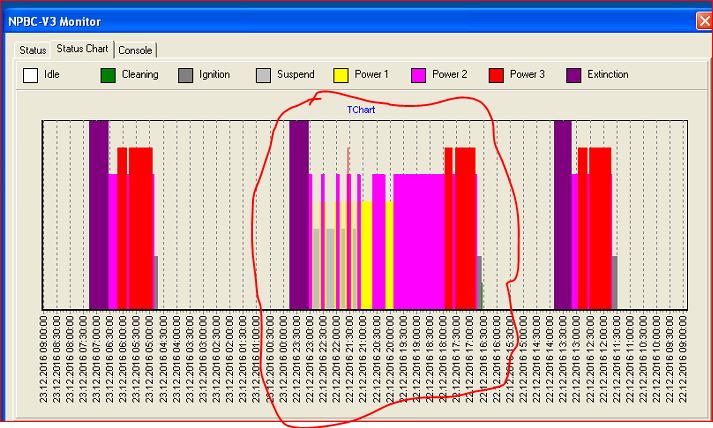
Task: Click the blue TChart title text
Action: 361,109
